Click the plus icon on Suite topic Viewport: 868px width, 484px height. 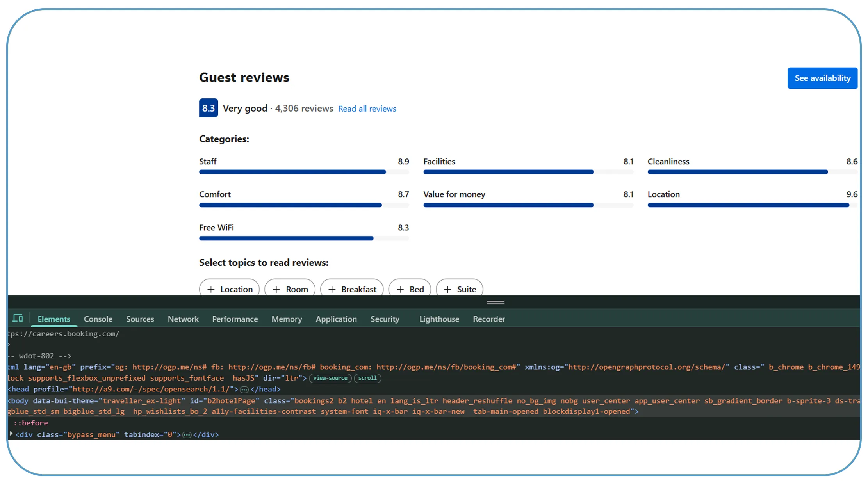point(448,289)
